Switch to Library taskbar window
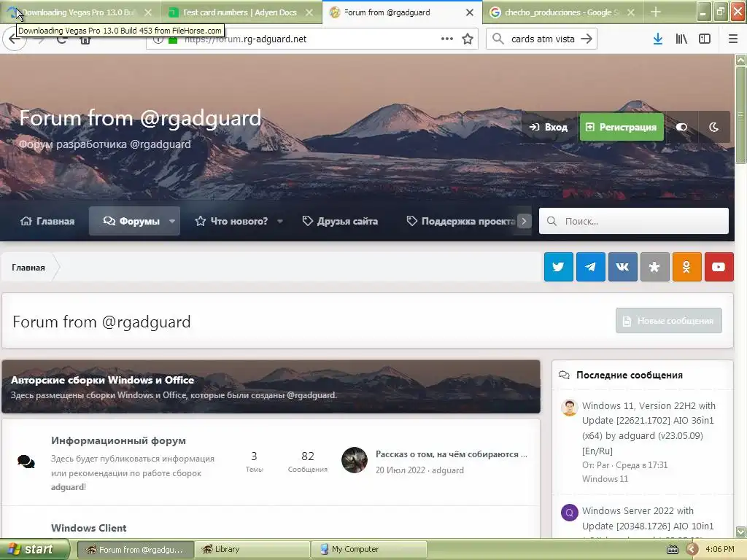 [252, 550]
